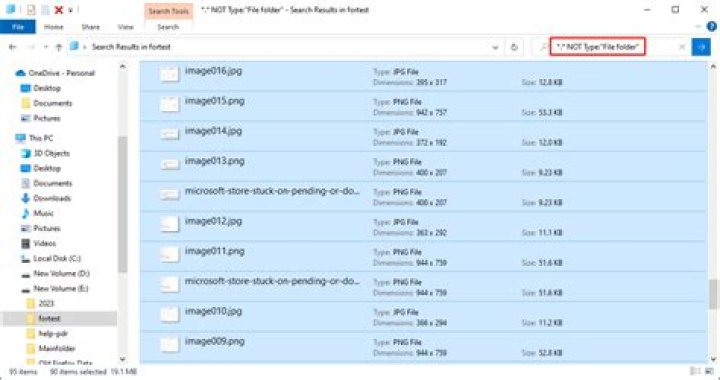Click the Downloads arrow icon in sidebar

(26, 198)
